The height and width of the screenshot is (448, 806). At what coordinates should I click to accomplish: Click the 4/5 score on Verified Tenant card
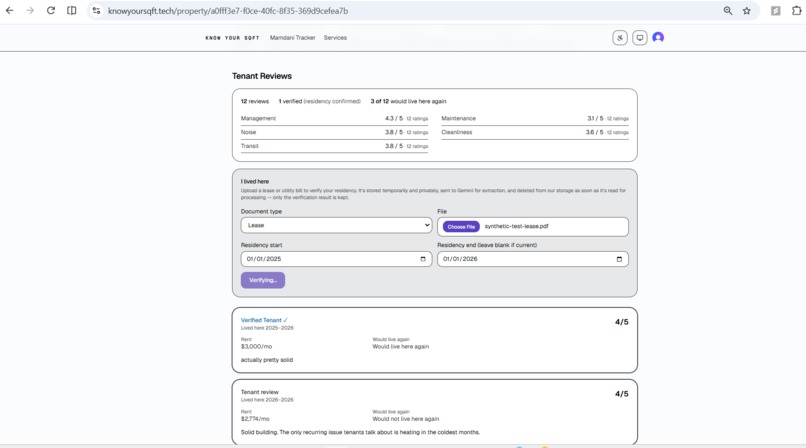(621, 322)
